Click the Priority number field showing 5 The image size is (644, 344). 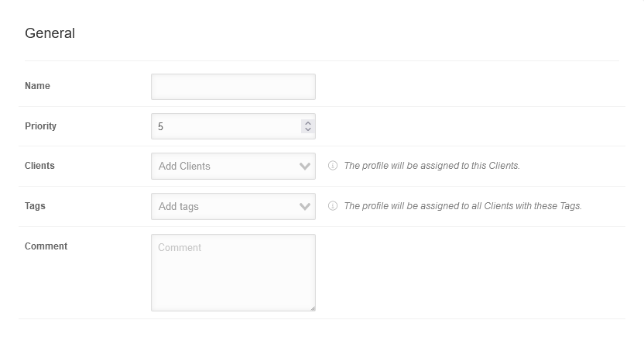224,126
